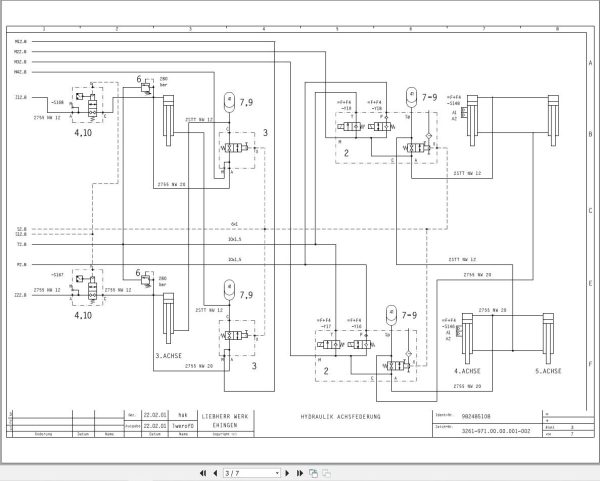Click the 3.ACHSE axle label

pos(168,356)
